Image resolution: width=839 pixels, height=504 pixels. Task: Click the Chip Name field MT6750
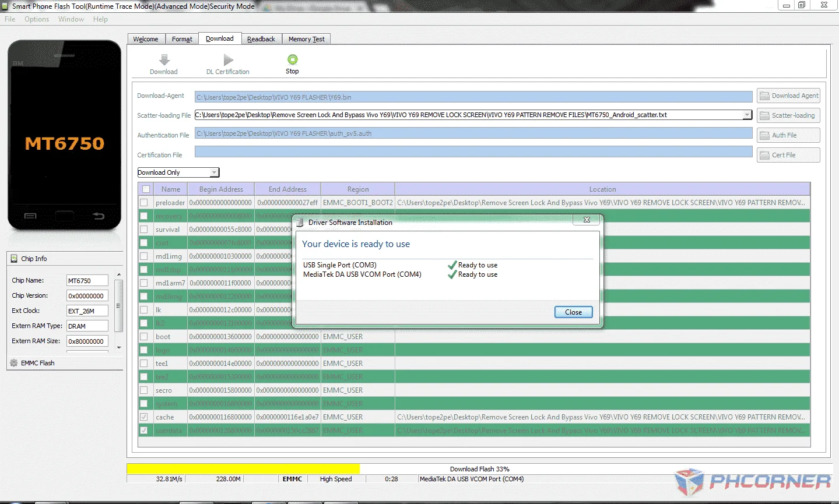87,280
